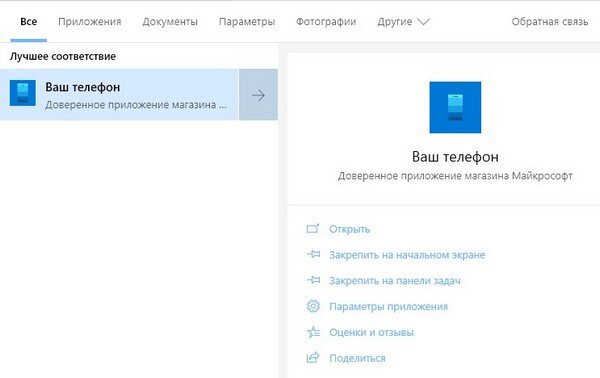Open "Параметры приложения" link
Viewport: 600px width, 378px height.
pos(388,306)
